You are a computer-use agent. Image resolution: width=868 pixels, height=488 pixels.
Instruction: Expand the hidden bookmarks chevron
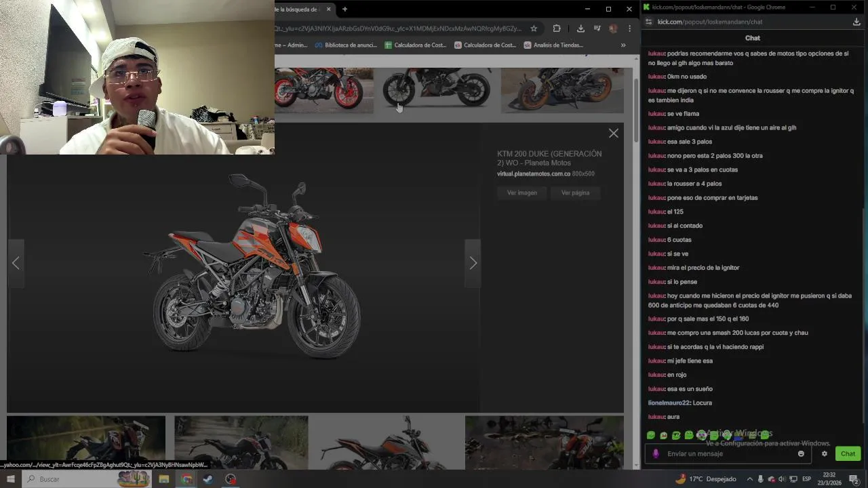point(623,45)
